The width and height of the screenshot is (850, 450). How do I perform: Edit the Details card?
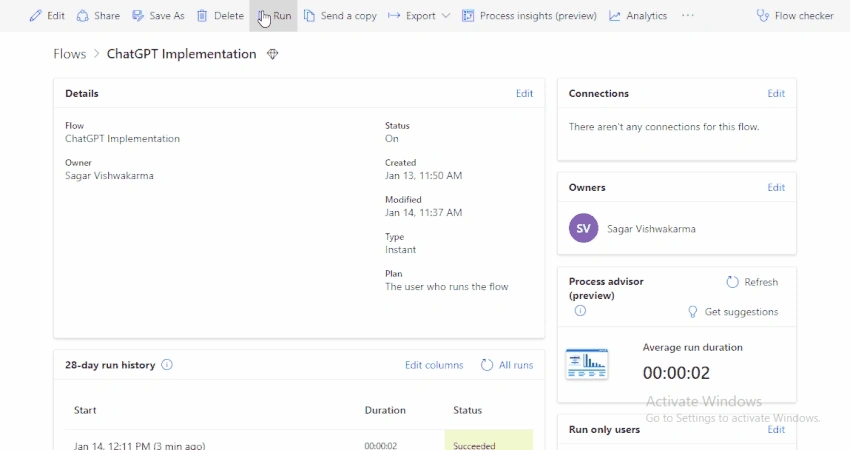[x=524, y=93]
